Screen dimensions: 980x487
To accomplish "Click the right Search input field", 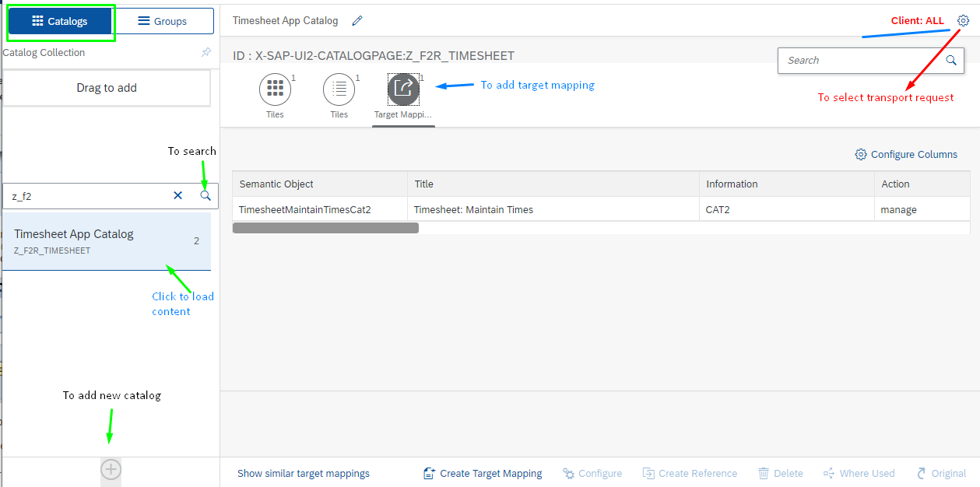I will tap(859, 61).
